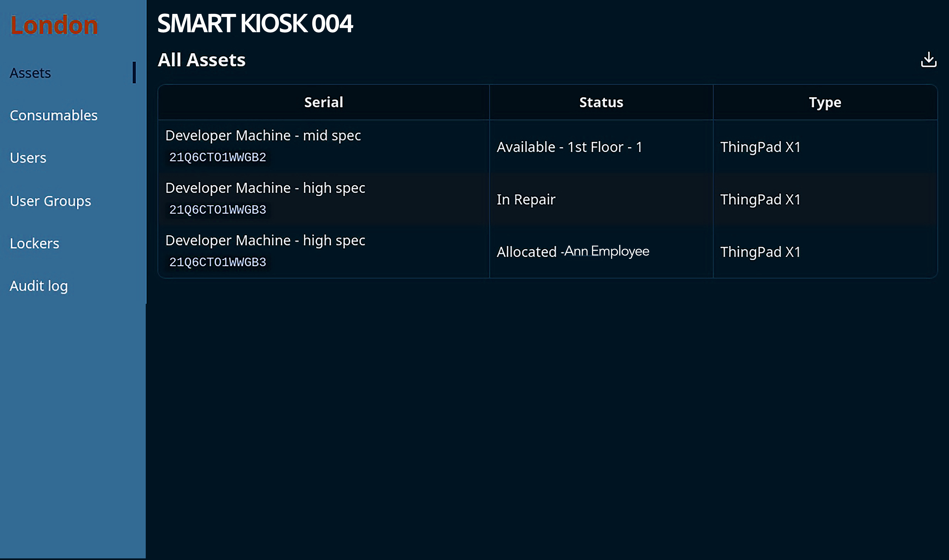
Task: Open the Consumables section
Action: coord(54,115)
